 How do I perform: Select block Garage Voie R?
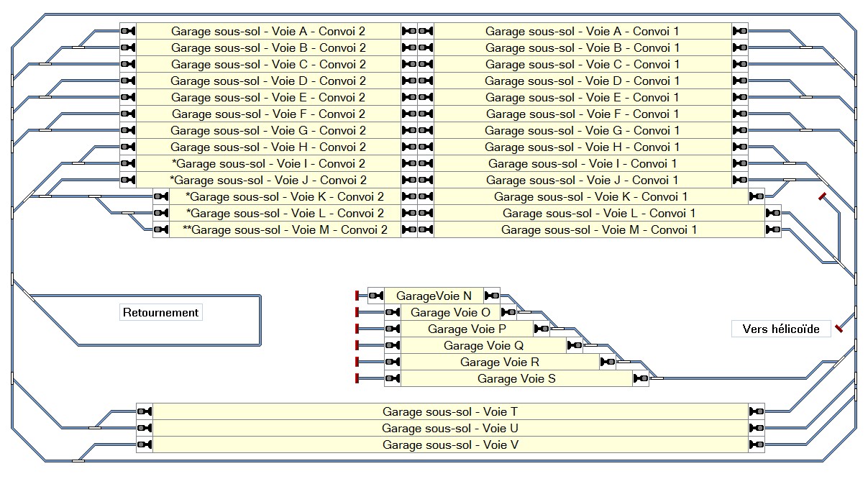point(501,362)
